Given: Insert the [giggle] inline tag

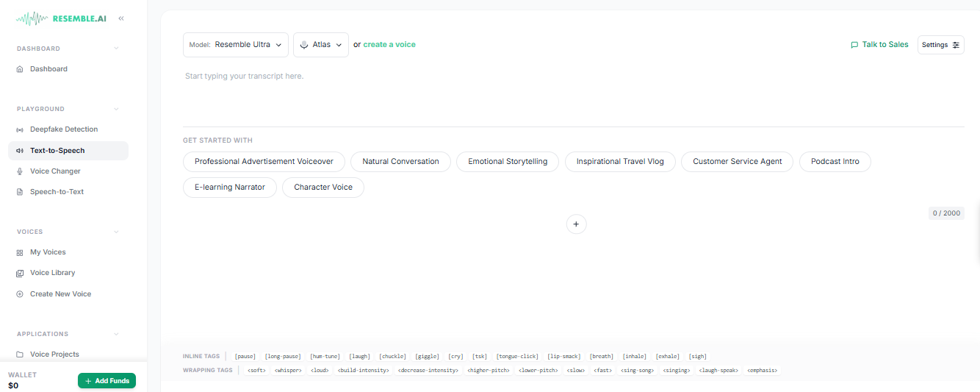Looking at the screenshot, I should point(427,357).
